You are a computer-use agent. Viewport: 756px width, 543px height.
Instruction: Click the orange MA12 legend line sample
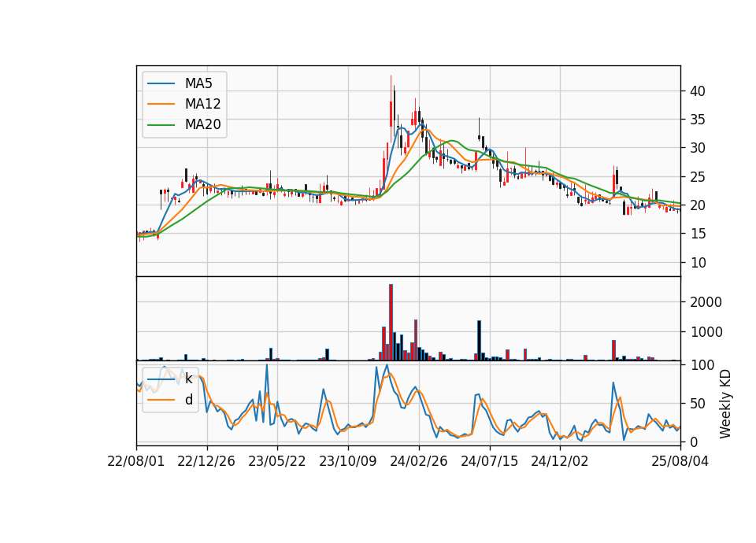click(161, 104)
